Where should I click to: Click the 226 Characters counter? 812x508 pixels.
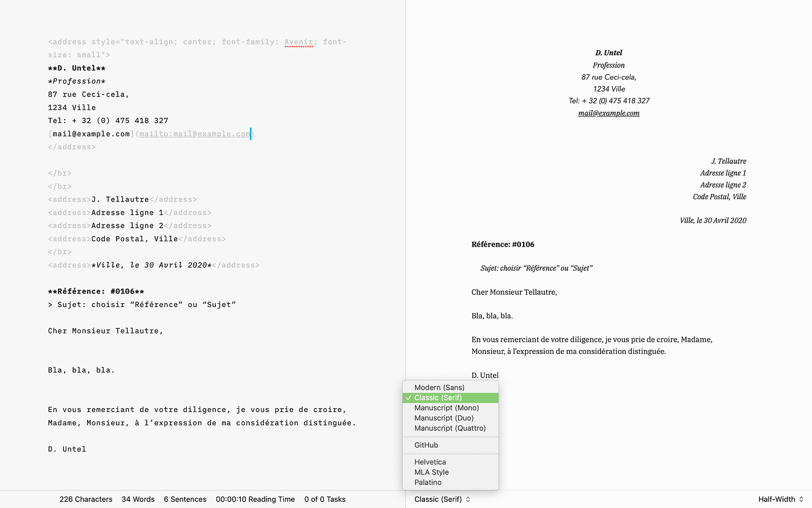[85, 499]
